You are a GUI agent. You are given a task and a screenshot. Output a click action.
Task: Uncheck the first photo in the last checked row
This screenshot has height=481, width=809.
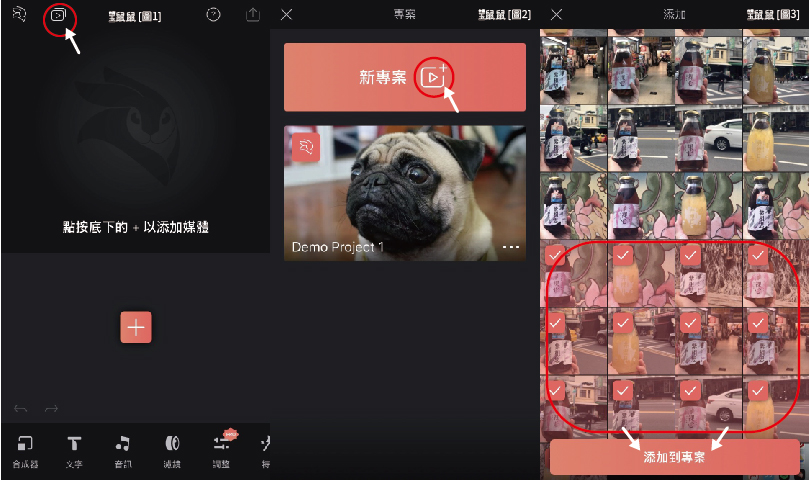click(555, 391)
